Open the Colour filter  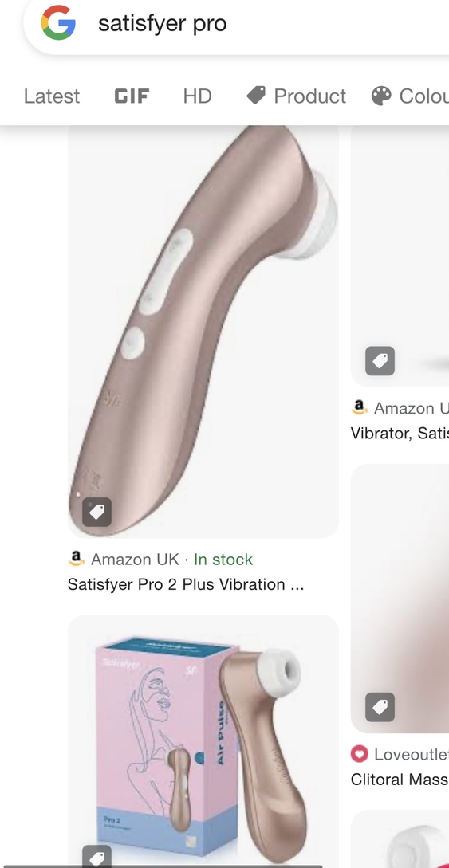(x=410, y=96)
